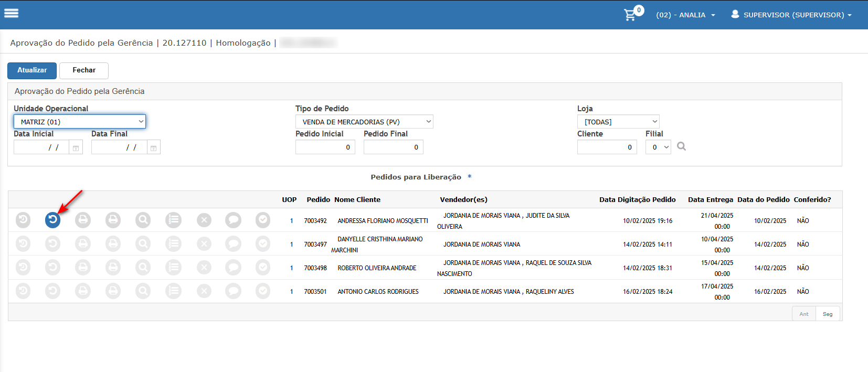Open the shopping cart icon in header
Viewport: 868px width, 372px height.
coord(630,15)
